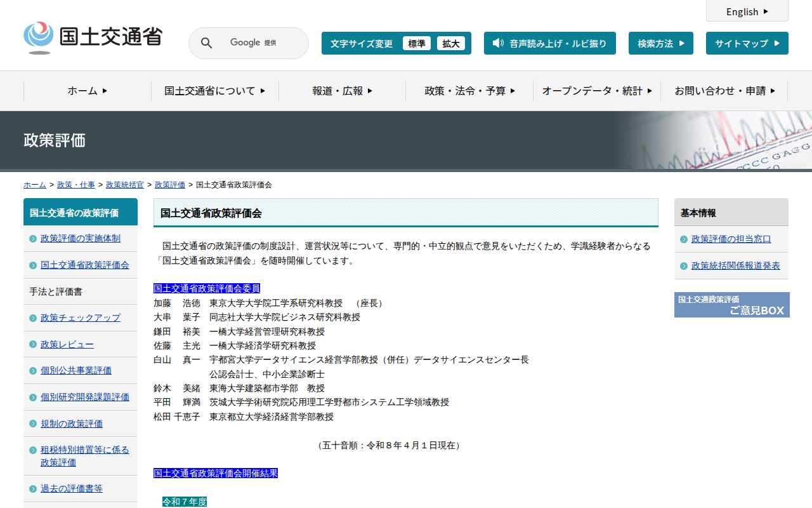The image size is (812, 508).
Task: Click the MLIT logo in the header
Action: [93, 37]
